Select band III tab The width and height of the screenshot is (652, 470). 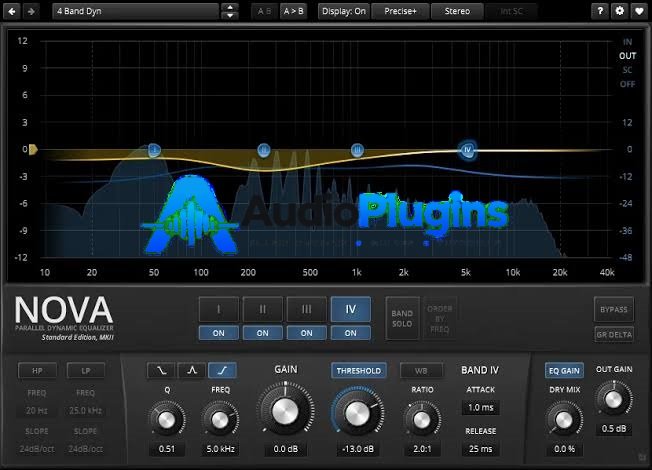pyautogui.click(x=306, y=309)
